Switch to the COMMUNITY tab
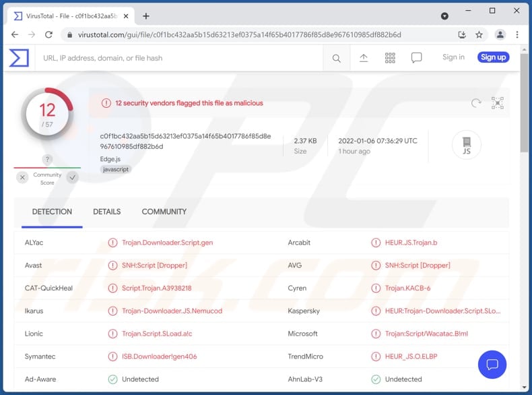Screen dimensions: 532x395 point(164,212)
